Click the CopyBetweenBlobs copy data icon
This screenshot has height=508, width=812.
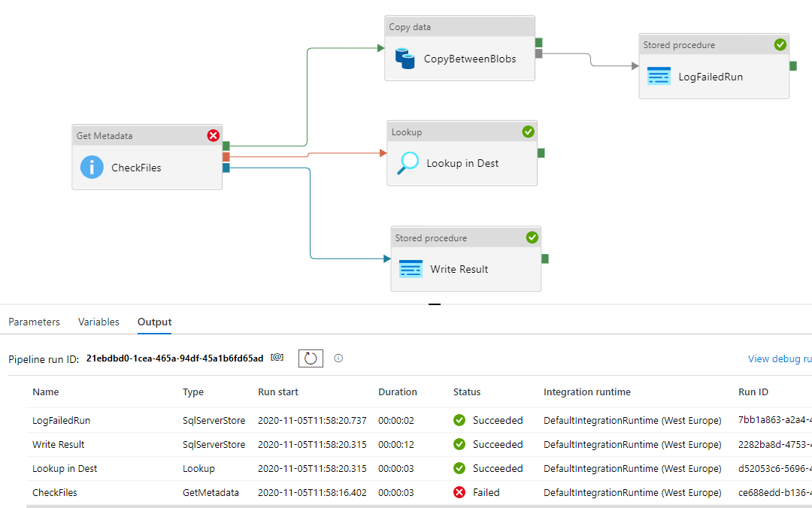tap(406, 58)
